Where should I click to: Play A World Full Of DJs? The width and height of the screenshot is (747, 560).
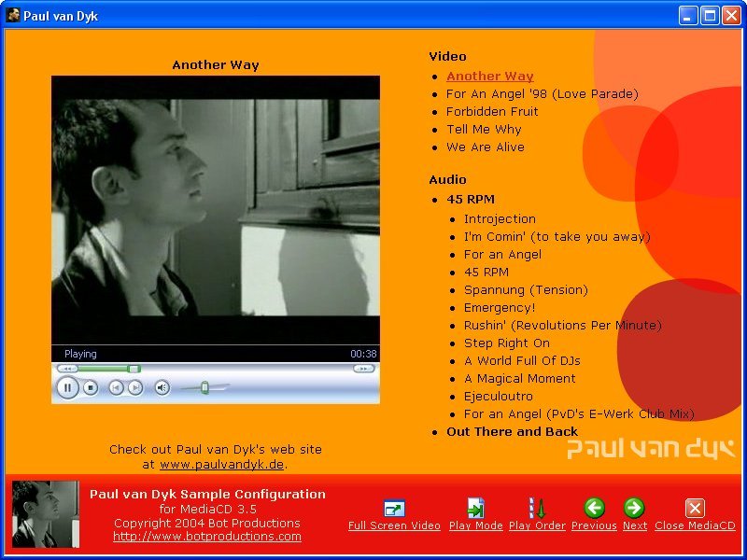pyautogui.click(x=522, y=361)
